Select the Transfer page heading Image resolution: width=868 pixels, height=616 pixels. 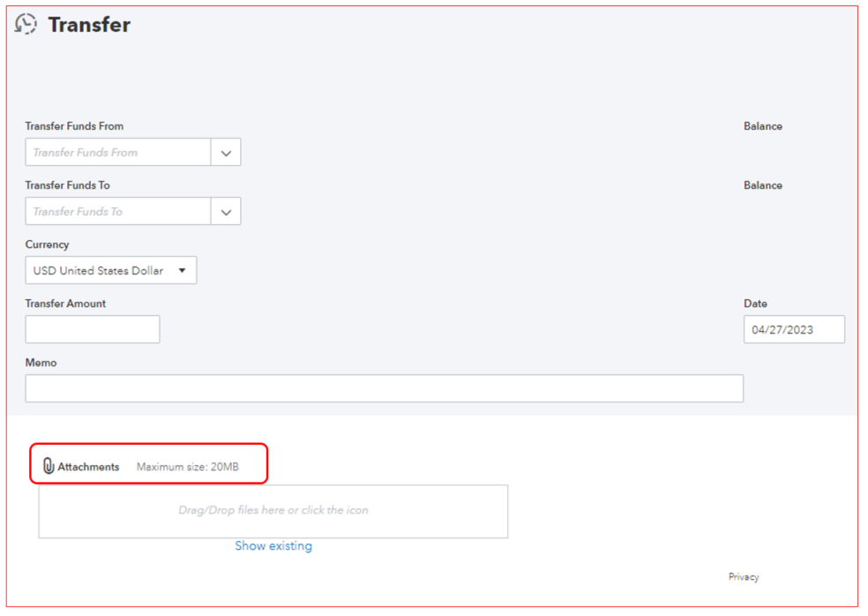click(x=90, y=24)
